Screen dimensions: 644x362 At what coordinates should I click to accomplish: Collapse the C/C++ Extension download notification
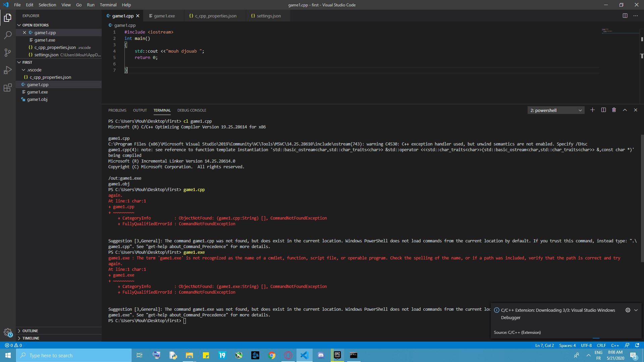pyautogui.click(x=636, y=310)
